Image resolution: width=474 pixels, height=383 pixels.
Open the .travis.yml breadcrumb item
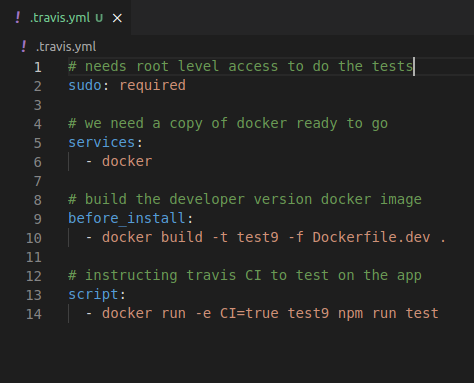(x=66, y=47)
